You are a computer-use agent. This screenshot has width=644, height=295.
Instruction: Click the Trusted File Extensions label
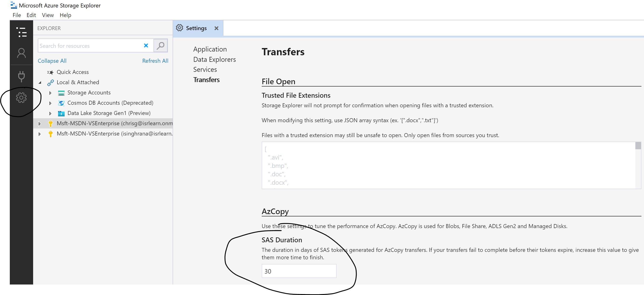coord(296,96)
